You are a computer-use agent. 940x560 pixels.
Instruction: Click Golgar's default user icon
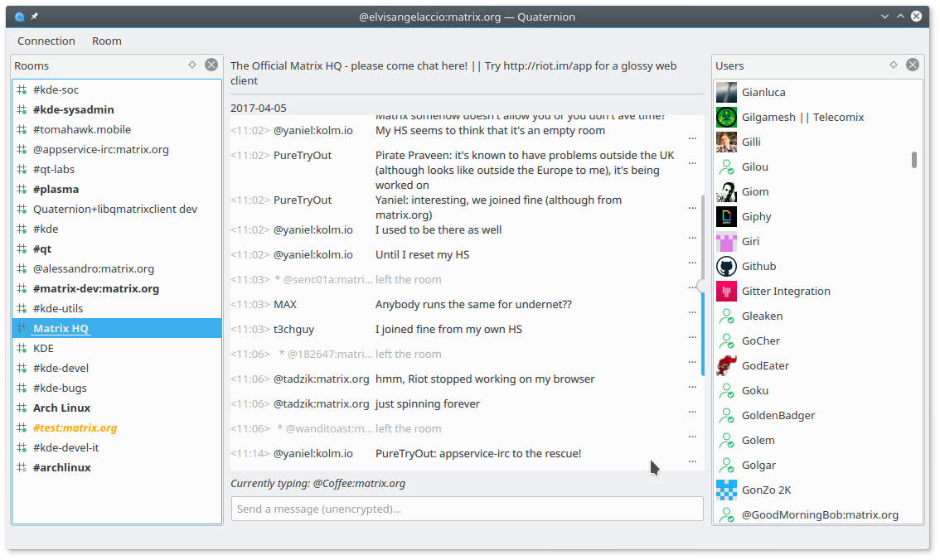tap(726, 466)
